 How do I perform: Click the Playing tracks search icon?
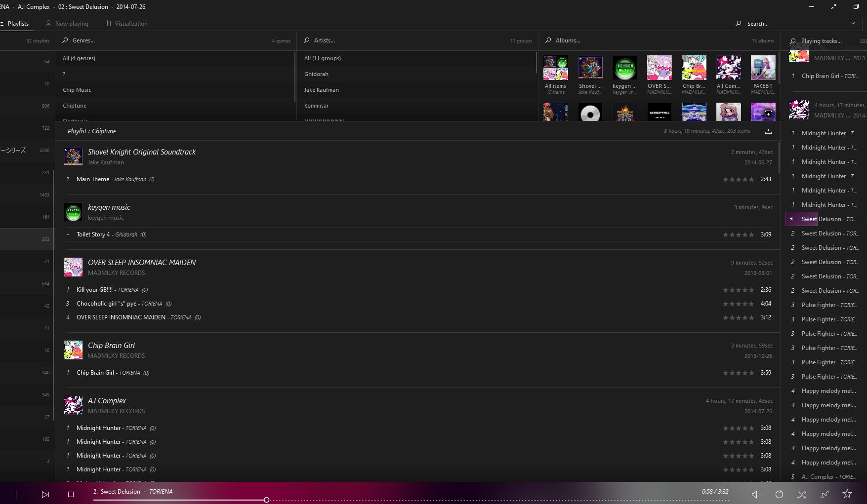coord(793,41)
